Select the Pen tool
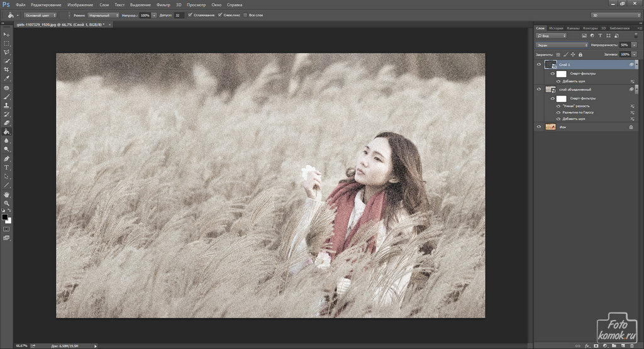This screenshot has height=349, width=644. pos(6,159)
